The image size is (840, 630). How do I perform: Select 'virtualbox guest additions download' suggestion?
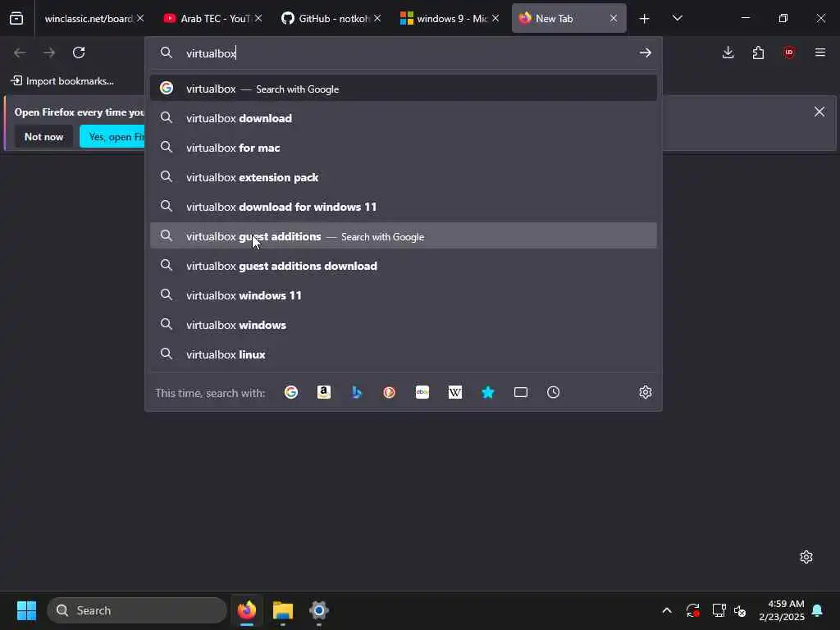pos(404,265)
